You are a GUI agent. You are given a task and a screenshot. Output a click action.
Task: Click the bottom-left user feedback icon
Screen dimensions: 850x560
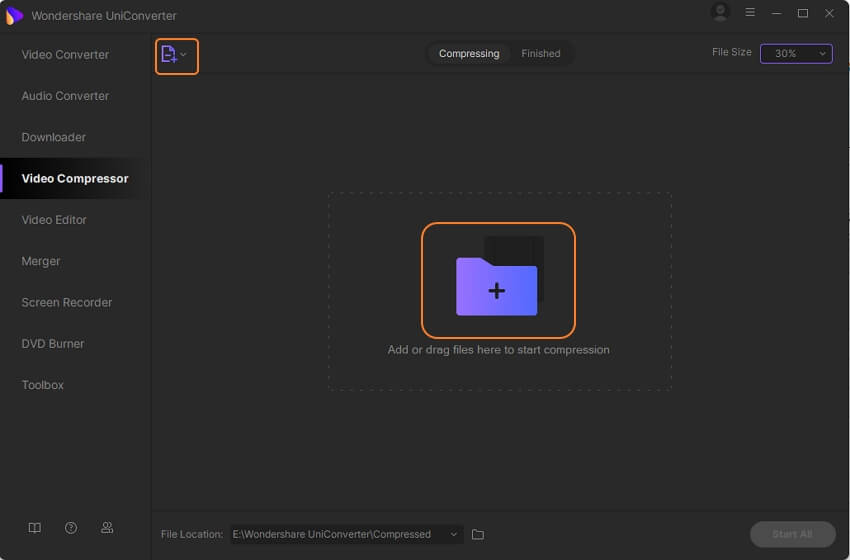pyautogui.click(x=107, y=527)
